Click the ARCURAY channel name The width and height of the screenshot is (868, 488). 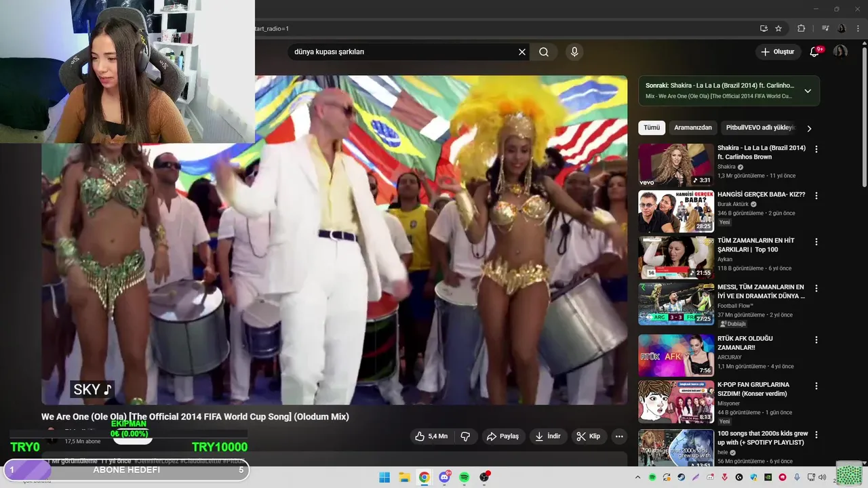730,357
